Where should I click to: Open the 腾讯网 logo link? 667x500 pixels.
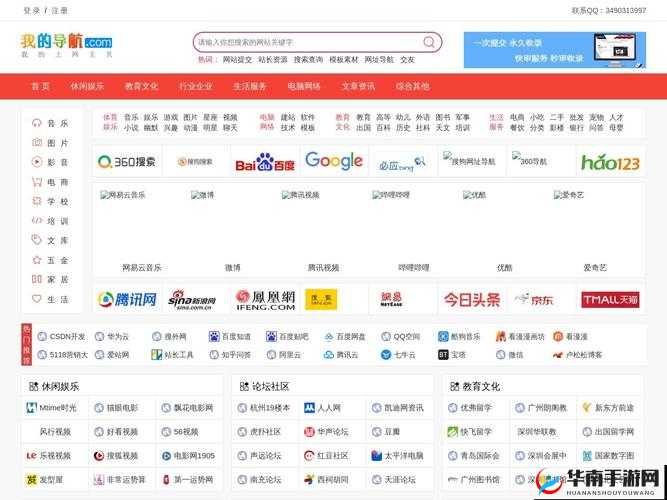tap(127, 300)
